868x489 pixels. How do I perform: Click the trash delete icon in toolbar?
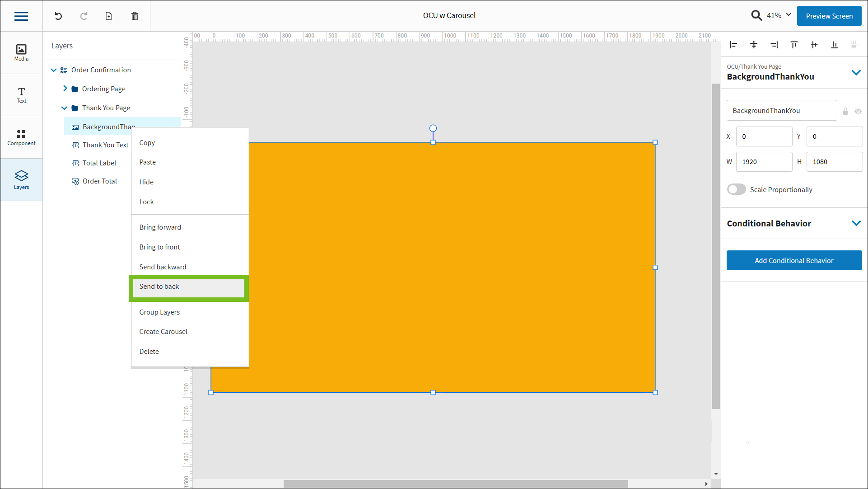click(135, 16)
